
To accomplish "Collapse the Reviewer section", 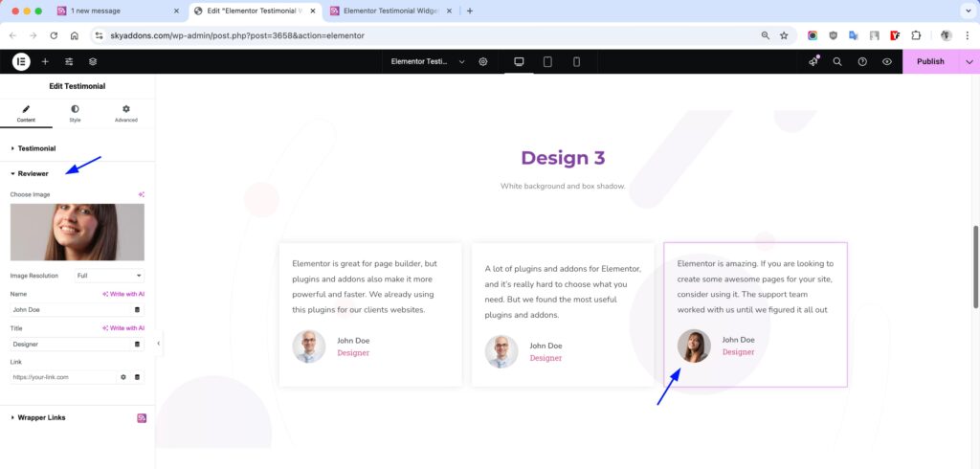I will pyautogui.click(x=77, y=173).
